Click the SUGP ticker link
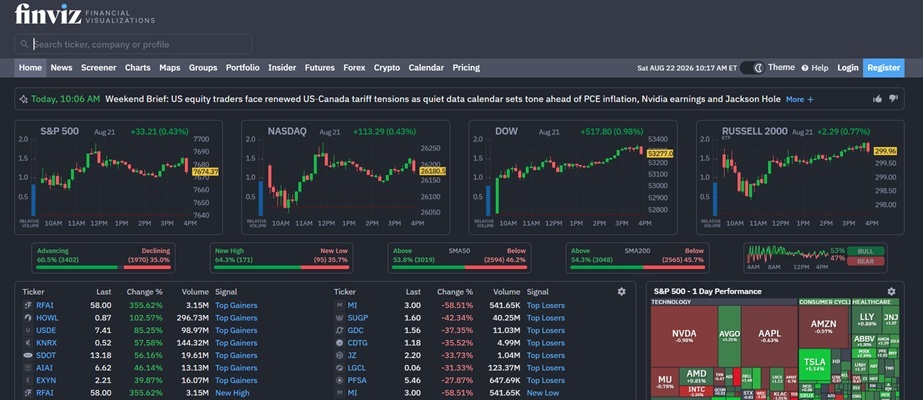This screenshot has height=400, width=923. click(x=358, y=318)
